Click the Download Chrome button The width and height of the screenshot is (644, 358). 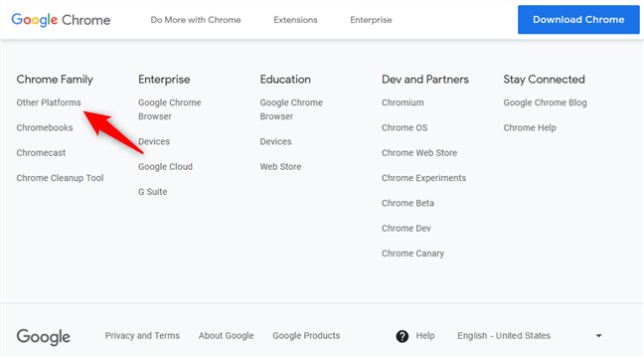point(578,19)
